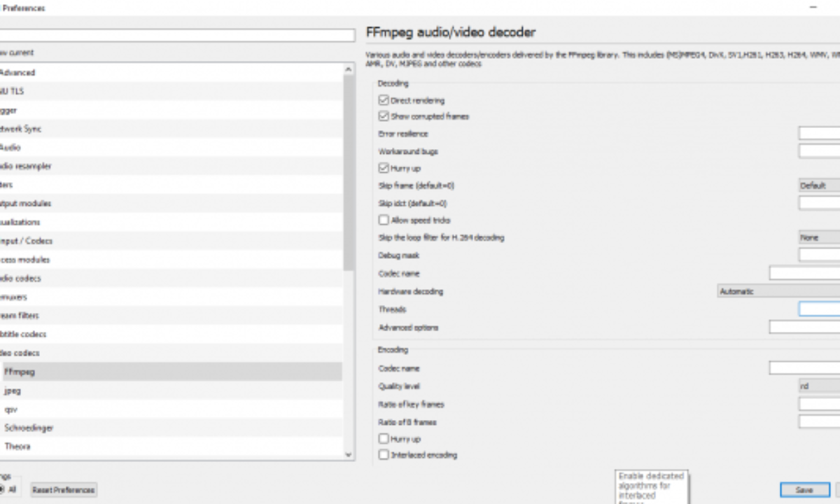Minimize the Preferences window

click(x=813, y=7)
